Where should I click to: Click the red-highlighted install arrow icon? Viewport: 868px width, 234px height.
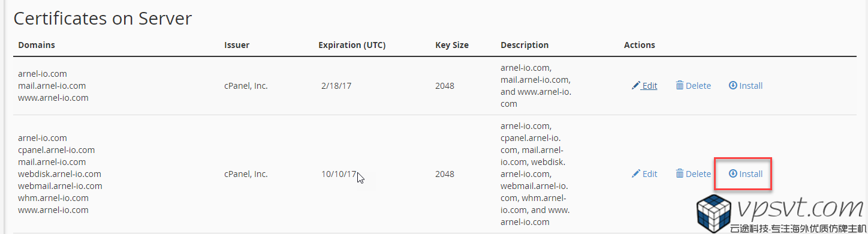pyautogui.click(x=733, y=174)
